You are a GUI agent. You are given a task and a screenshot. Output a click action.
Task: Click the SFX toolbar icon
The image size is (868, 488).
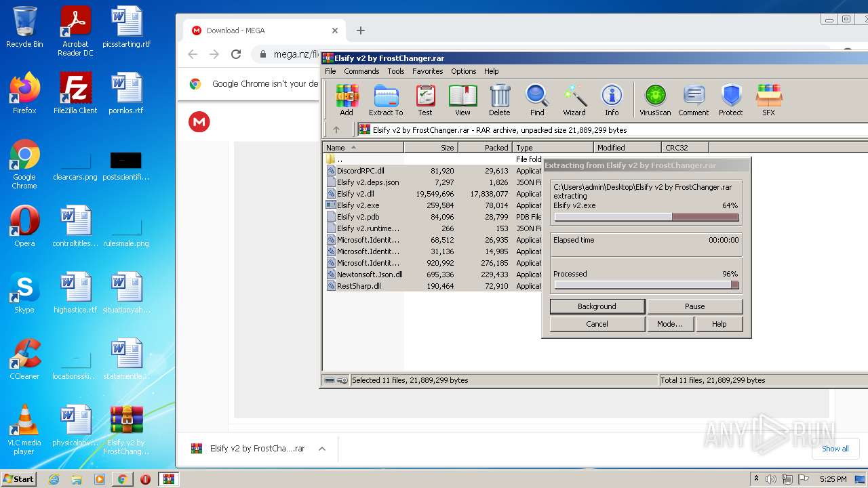point(768,100)
